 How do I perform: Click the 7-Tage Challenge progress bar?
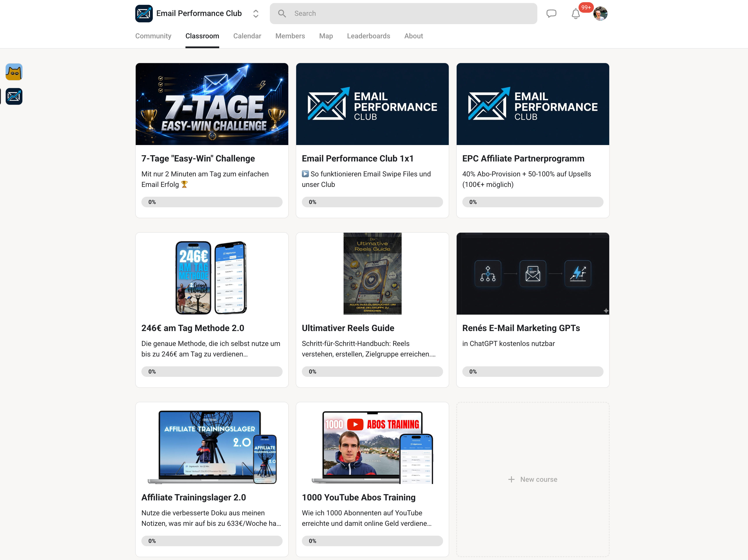click(x=212, y=202)
